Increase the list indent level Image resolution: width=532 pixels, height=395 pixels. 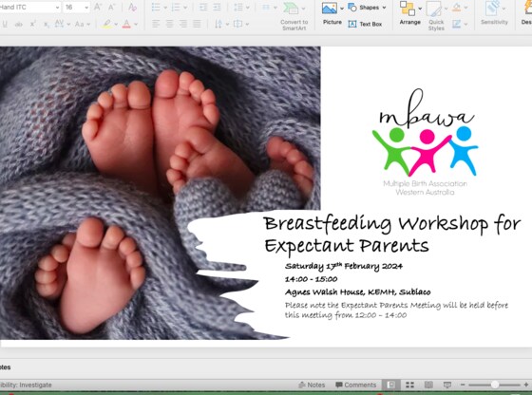tap(217, 7)
